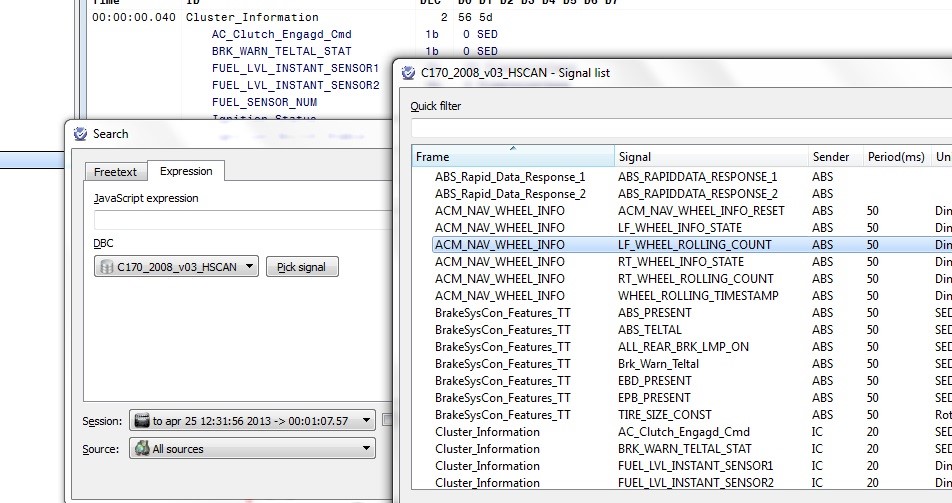Click the Signal list window title icon
Viewport: 952px width, 503px height.
[x=409, y=73]
